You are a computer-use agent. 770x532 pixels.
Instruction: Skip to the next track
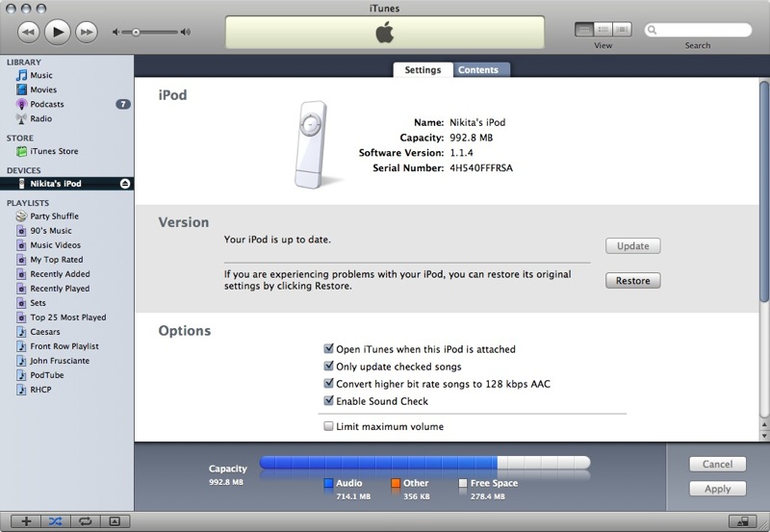87,33
